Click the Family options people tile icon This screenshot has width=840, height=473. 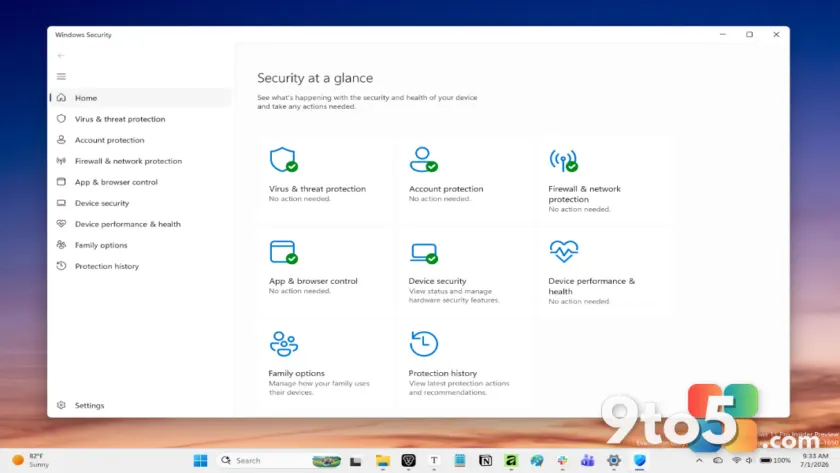coord(284,344)
